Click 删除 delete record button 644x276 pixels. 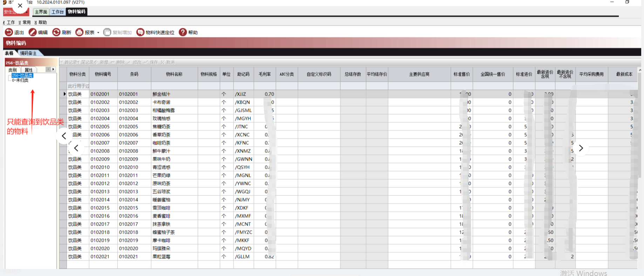tap(118, 62)
